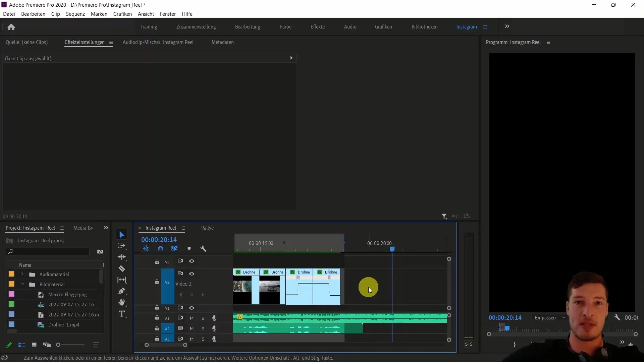644x362 pixels.
Task: Open the Grafiken menu
Action: pos(122,14)
